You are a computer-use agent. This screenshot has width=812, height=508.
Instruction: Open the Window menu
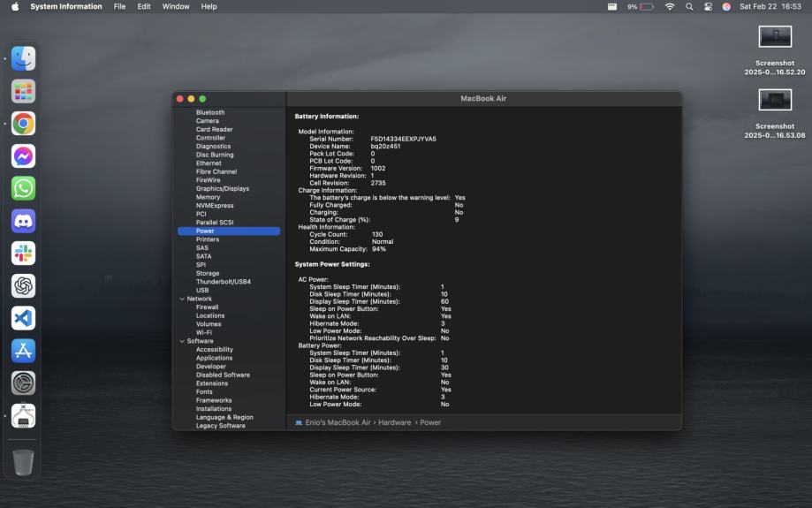[176, 6]
